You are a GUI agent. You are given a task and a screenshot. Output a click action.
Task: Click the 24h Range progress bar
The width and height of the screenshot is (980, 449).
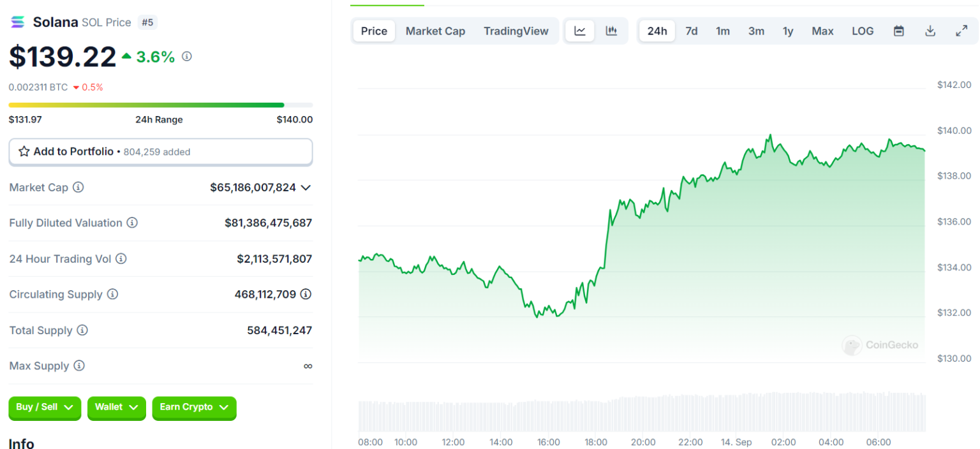160,105
